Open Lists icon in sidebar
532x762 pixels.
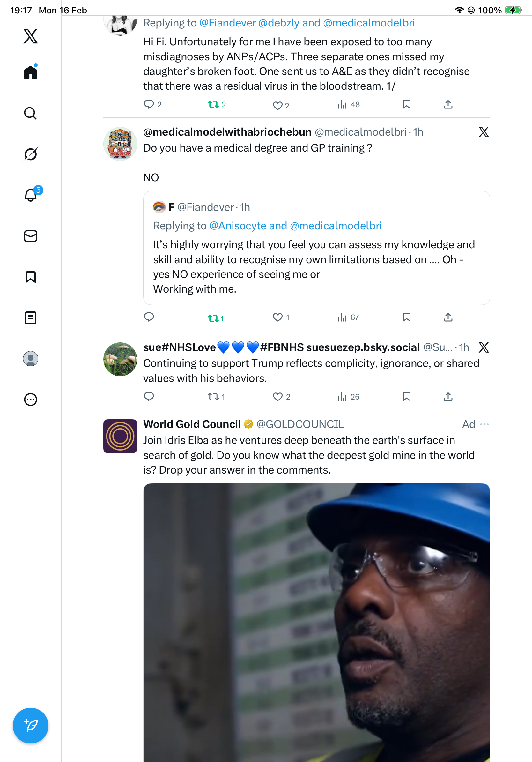click(x=31, y=318)
